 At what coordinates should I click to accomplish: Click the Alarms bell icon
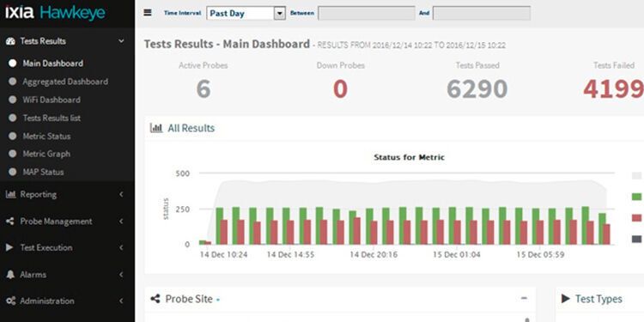click(10, 275)
